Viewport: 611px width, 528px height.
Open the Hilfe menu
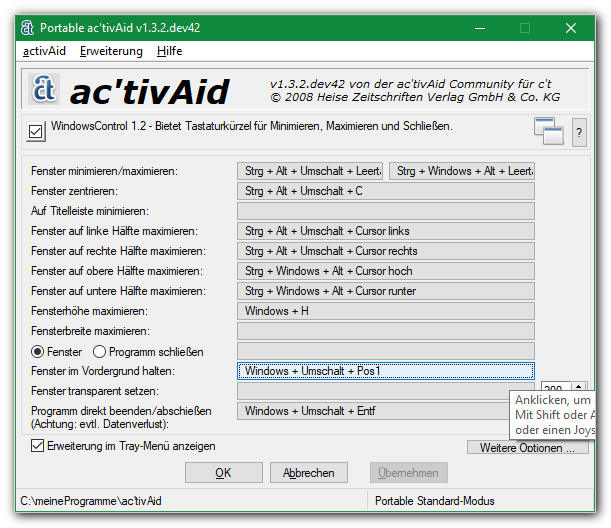coord(170,51)
